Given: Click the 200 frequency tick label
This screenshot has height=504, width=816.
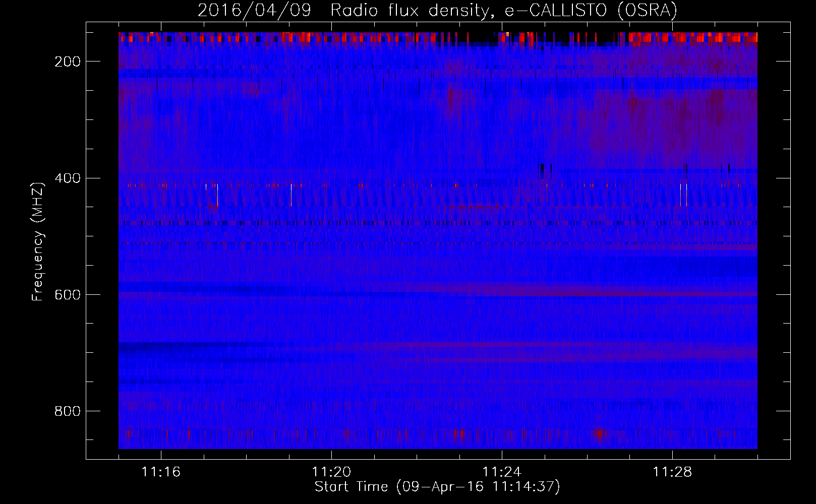Looking at the screenshot, I should pos(68,61).
